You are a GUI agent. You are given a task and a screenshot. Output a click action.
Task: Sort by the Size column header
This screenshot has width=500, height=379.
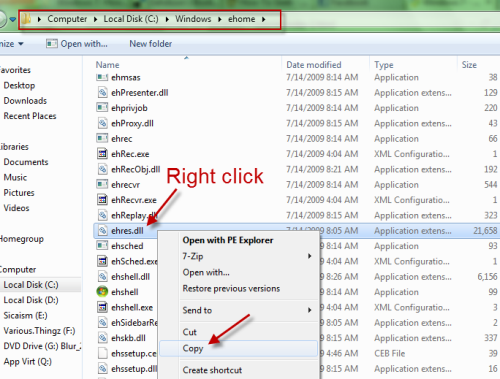(469, 65)
